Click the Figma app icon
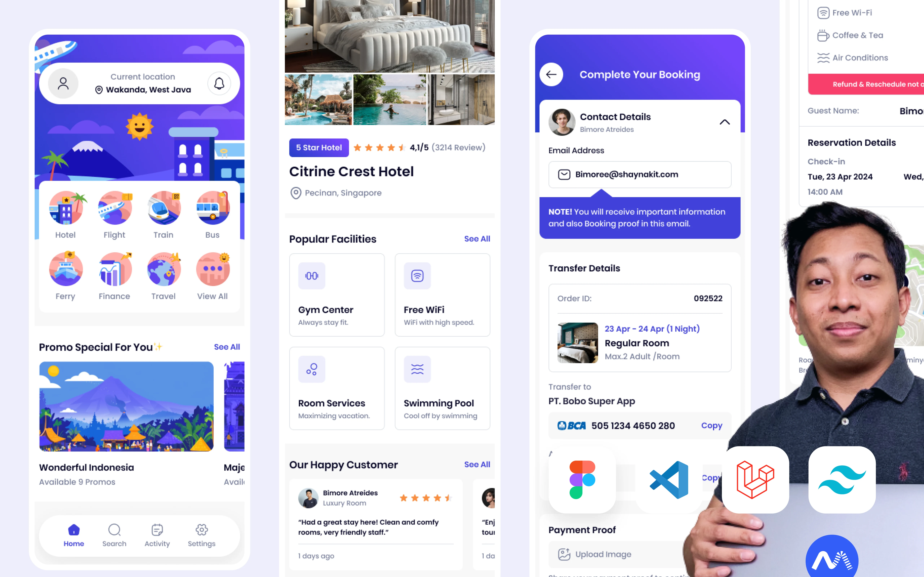Image resolution: width=924 pixels, height=577 pixels. 582,479
